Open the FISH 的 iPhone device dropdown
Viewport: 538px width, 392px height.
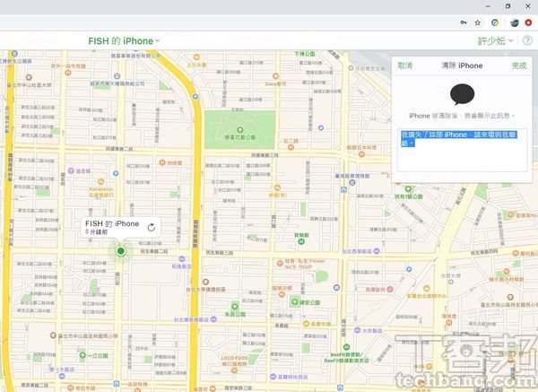pyautogui.click(x=124, y=41)
